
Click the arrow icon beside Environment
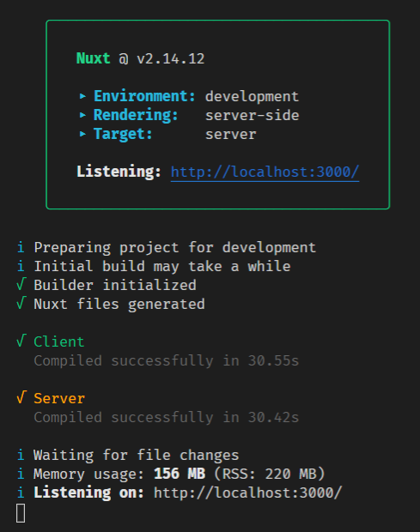(82, 96)
